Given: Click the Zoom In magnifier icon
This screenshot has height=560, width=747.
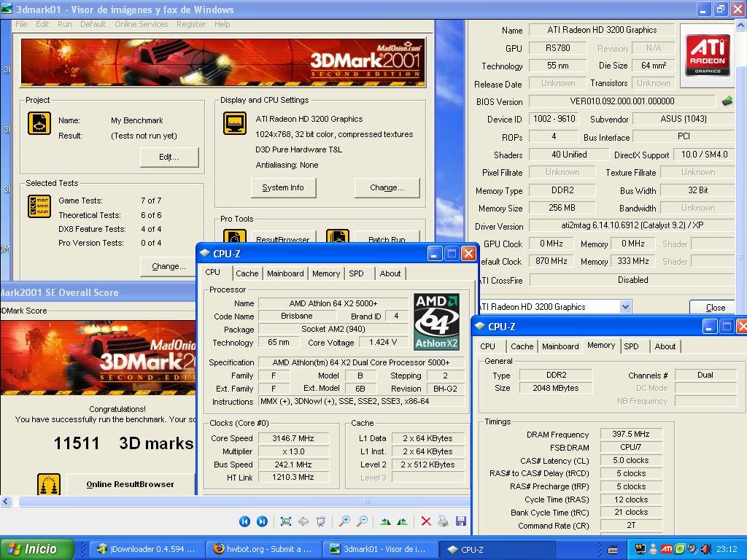Looking at the screenshot, I should click(x=344, y=521).
